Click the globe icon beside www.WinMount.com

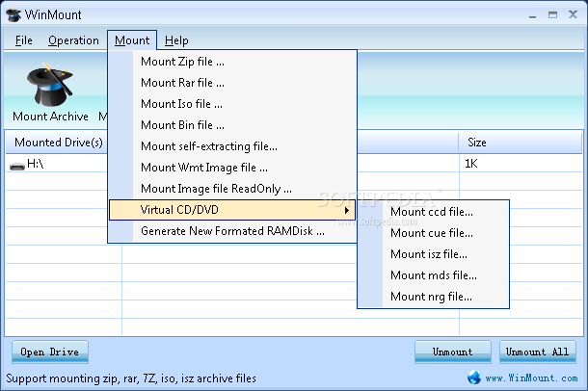(473, 378)
